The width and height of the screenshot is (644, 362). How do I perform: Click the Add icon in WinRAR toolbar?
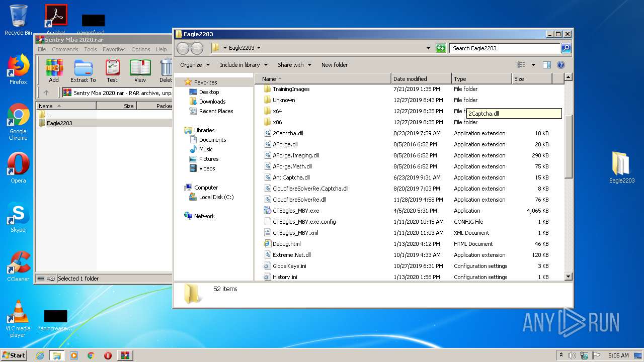[x=54, y=70]
